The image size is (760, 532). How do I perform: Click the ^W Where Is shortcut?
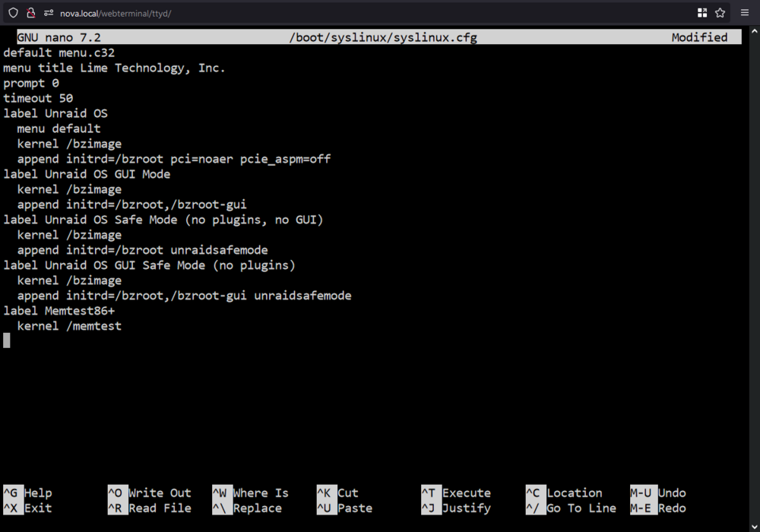click(251, 492)
